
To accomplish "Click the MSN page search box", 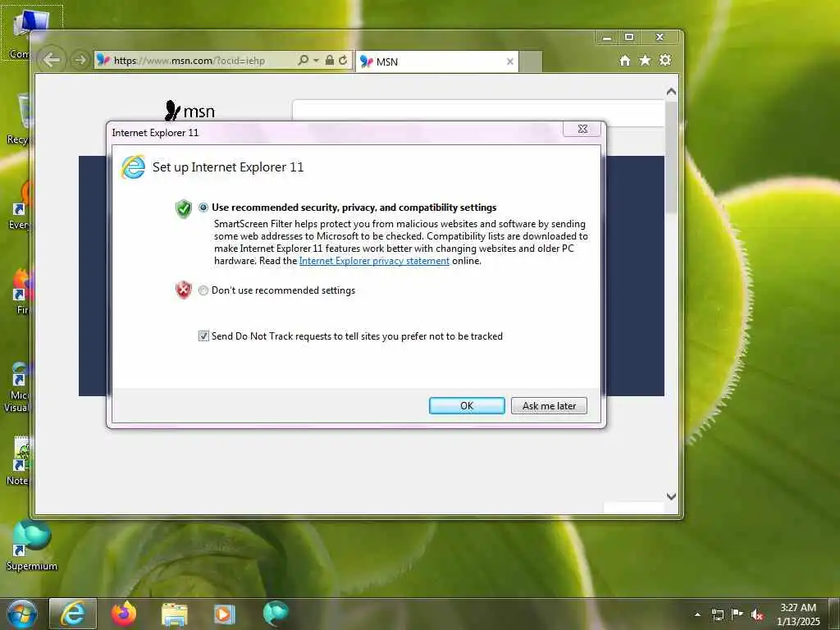I will pyautogui.click(x=478, y=111).
